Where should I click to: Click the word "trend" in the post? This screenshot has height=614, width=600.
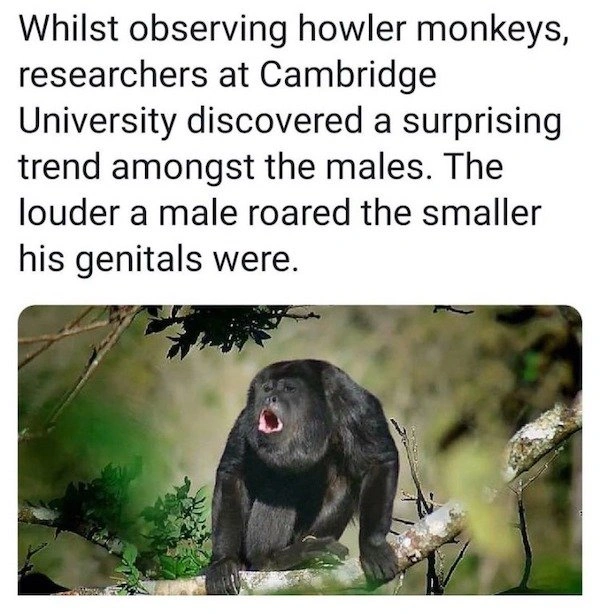(59, 167)
